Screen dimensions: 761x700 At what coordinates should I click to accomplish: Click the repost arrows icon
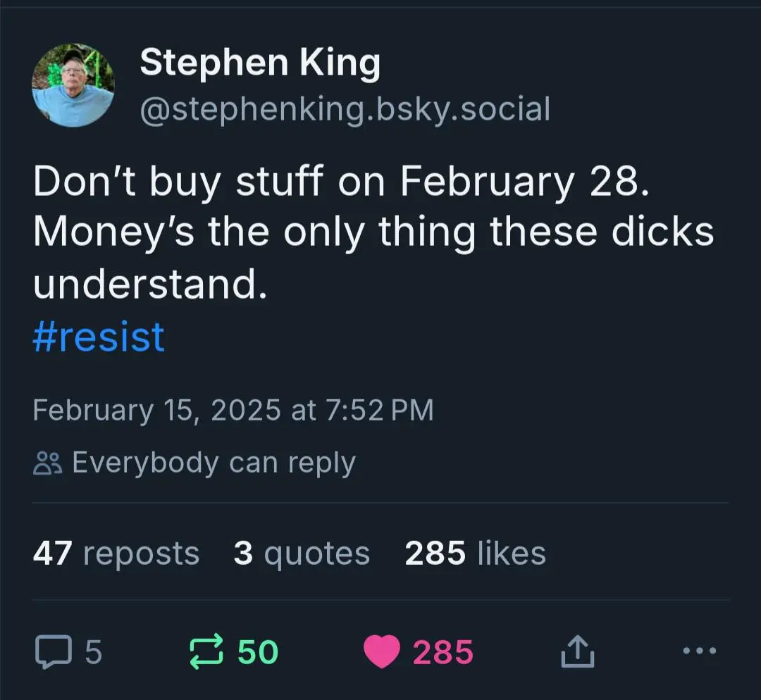pos(206,651)
